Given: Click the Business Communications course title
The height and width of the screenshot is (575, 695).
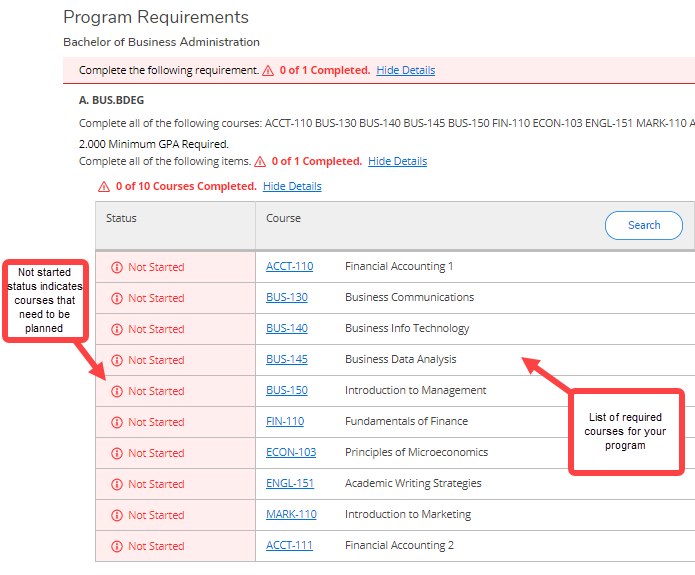Looking at the screenshot, I should 410,297.
